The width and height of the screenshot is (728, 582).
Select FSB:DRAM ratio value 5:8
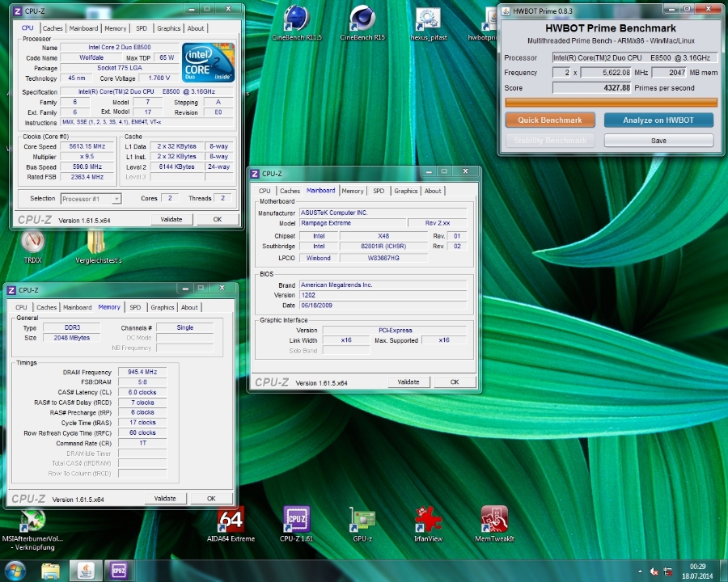pyautogui.click(x=142, y=382)
